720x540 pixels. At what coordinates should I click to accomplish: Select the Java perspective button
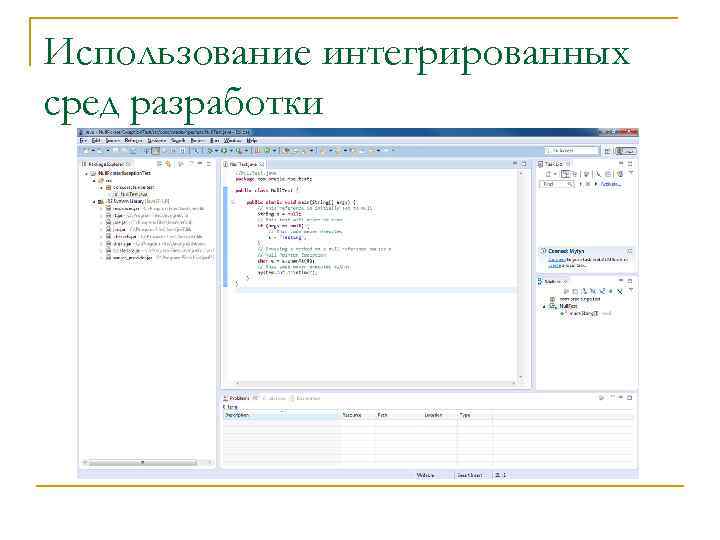tap(626, 151)
